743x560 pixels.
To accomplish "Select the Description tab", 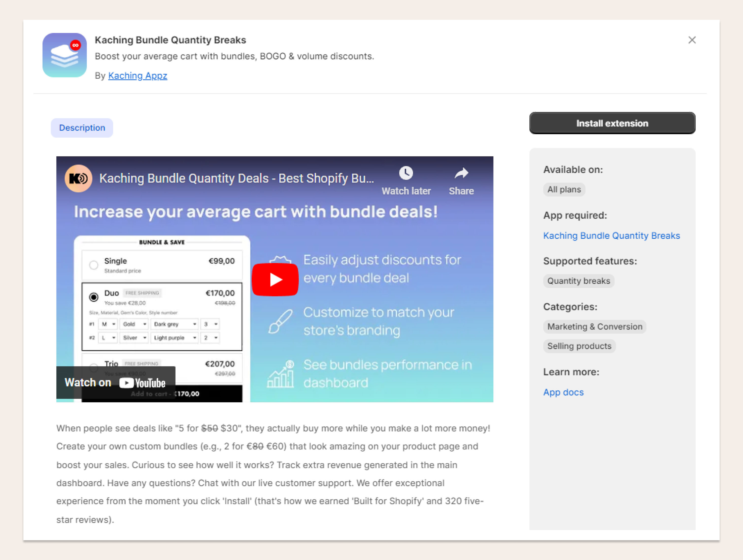I will pyautogui.click(x=82, y=128).
